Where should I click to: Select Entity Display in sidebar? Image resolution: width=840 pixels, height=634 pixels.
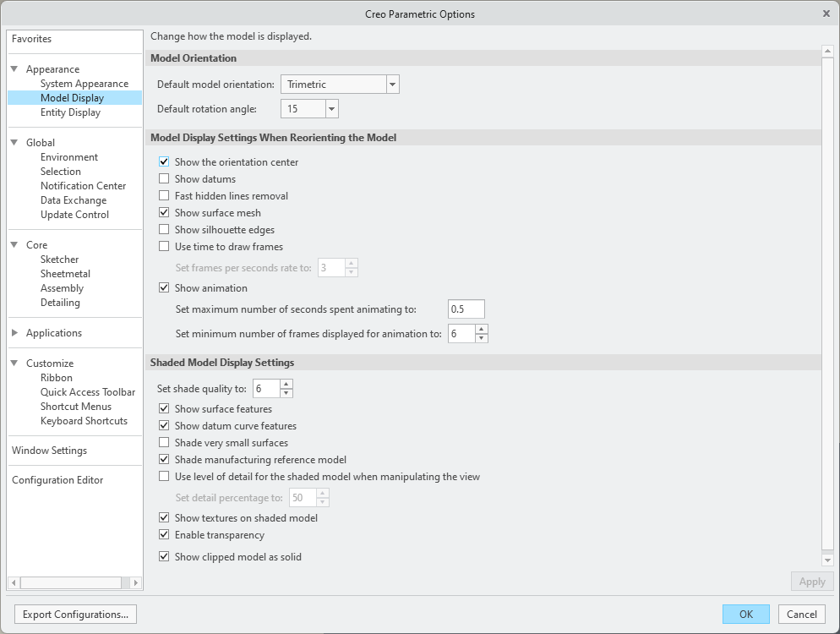click(x=70, y=112)
